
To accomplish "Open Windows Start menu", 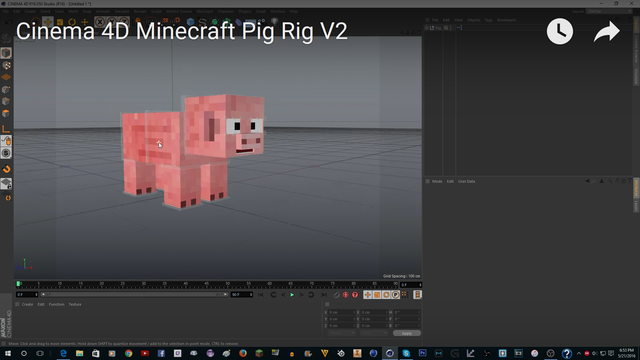I will click(x=8, y=353).
